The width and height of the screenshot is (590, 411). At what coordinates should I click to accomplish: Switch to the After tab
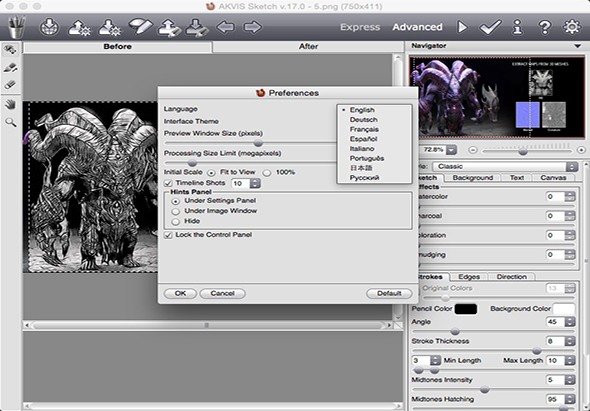tap(308, 47)
